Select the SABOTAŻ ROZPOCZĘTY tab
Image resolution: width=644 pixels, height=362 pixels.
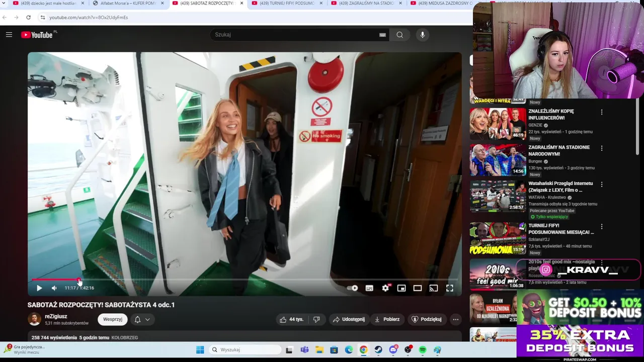point(206,3)
